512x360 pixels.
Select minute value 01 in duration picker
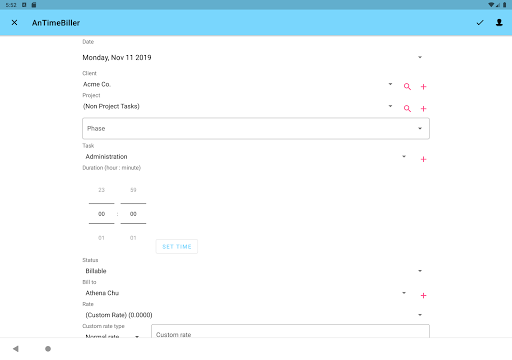pyautogui.click(x=133, y=238)
